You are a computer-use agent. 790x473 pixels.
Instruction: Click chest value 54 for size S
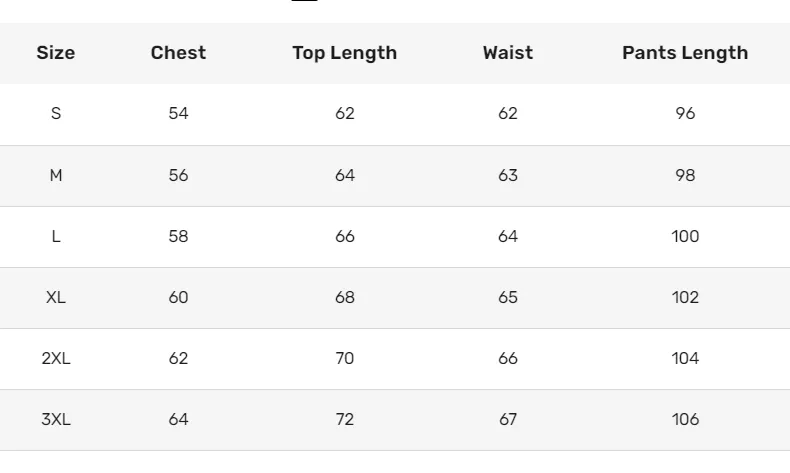(178, 114)
